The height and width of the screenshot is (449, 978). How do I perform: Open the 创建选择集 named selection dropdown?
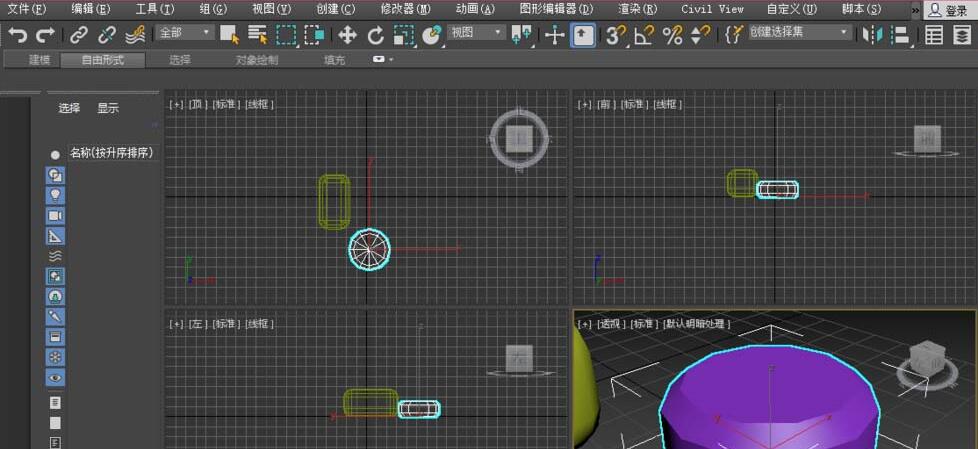click(x=800, y=32)
